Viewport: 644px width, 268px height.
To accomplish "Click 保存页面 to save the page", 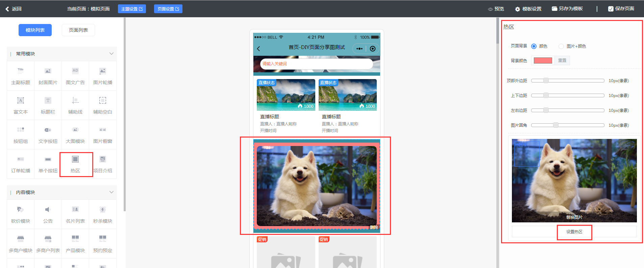I will tap(621, 9).
